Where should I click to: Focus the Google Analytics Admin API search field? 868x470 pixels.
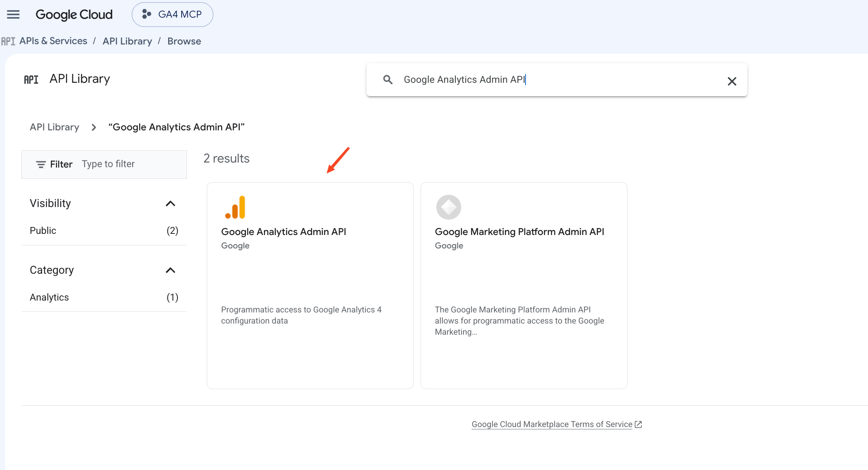pyautogui.click(x=557, y=80)
